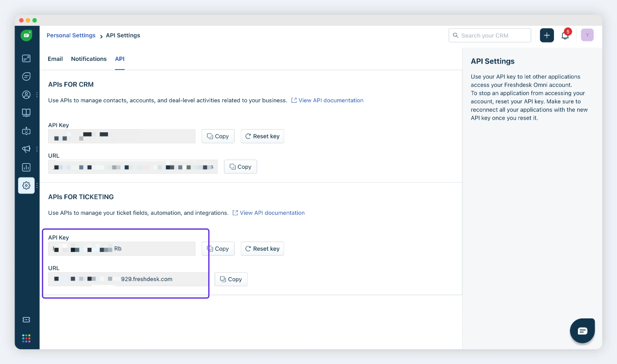
Task: Expand the contacts submenu dots
Action: 37,95
